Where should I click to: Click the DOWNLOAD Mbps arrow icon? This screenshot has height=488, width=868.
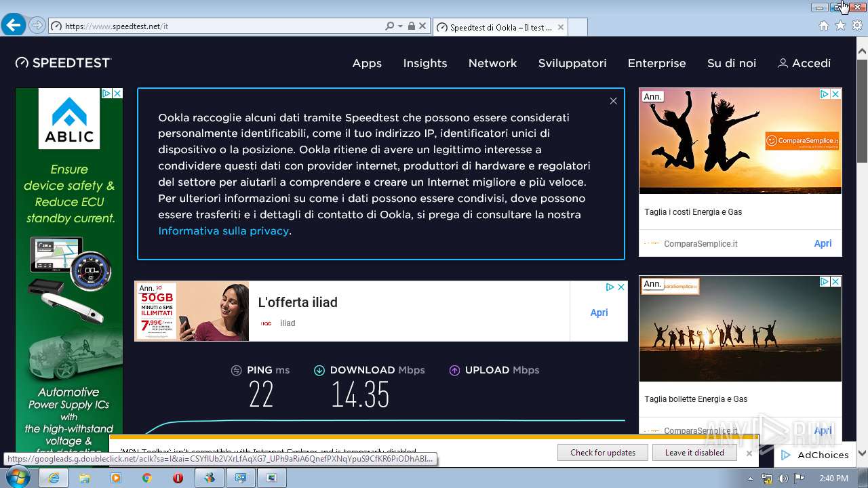click(x=319, y=370)
